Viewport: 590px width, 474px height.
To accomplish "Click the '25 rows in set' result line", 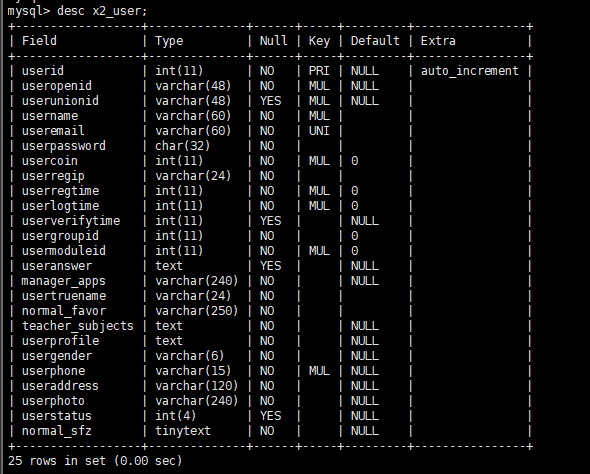I will click(95, 461).
